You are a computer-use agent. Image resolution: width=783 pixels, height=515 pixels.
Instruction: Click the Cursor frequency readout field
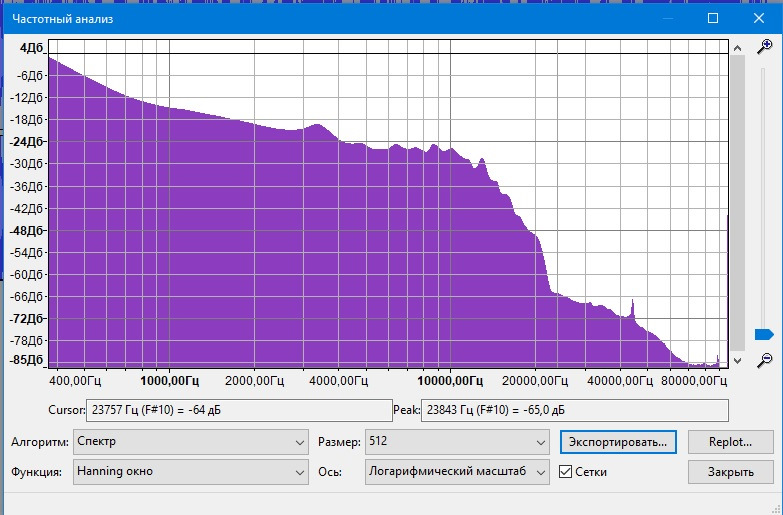[239, 409]
